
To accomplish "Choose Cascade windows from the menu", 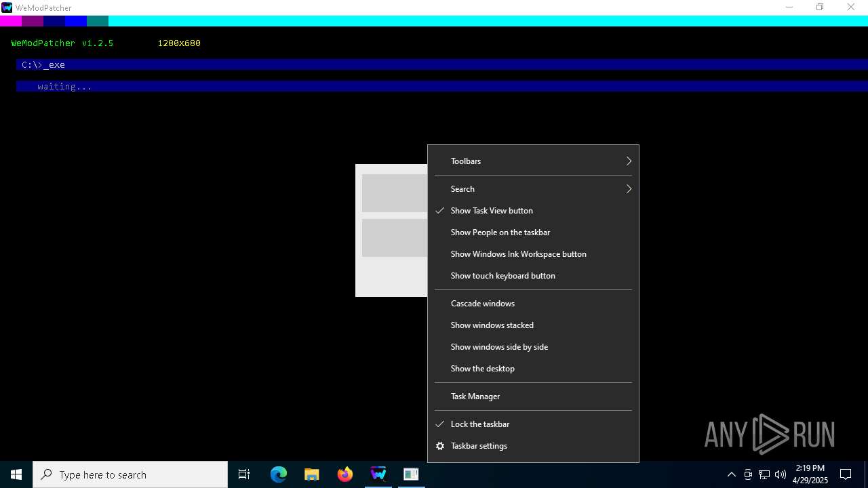I will (533, 304).
